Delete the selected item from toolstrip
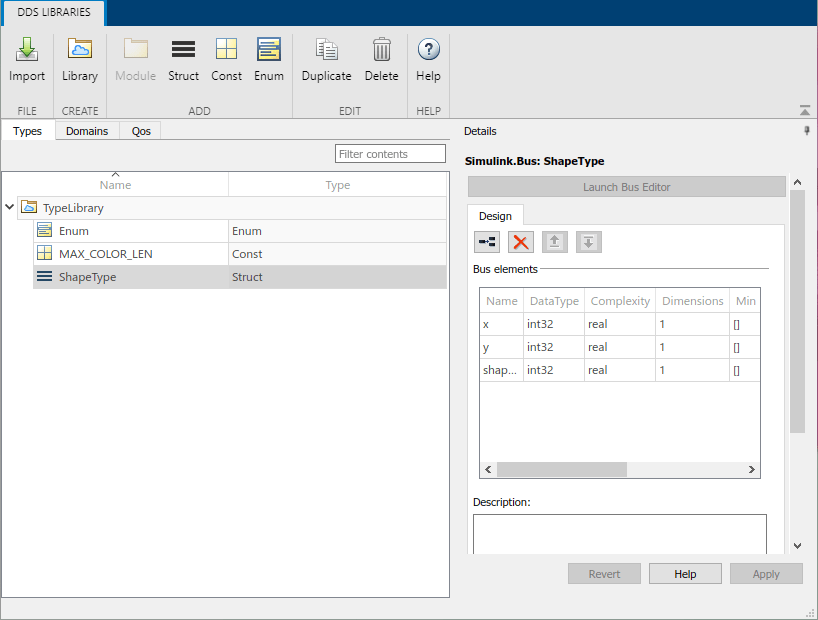Screen dimensions: 818x620 click(381, 59)
